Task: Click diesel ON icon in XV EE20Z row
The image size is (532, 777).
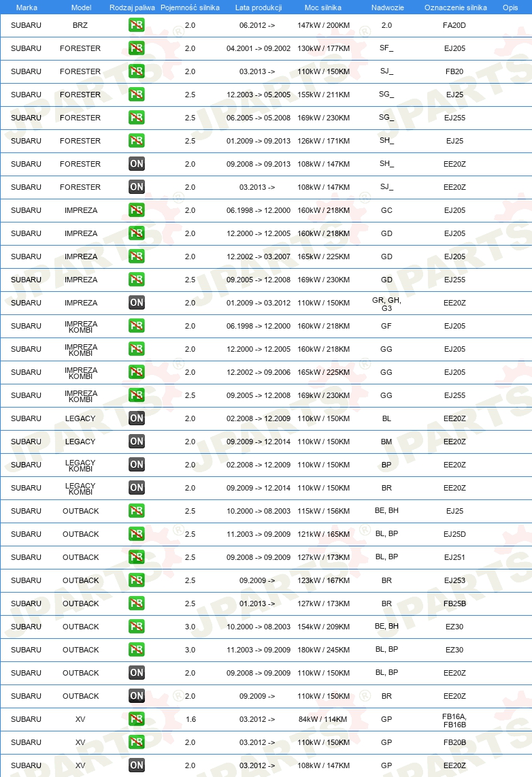Action: [136, 765]
